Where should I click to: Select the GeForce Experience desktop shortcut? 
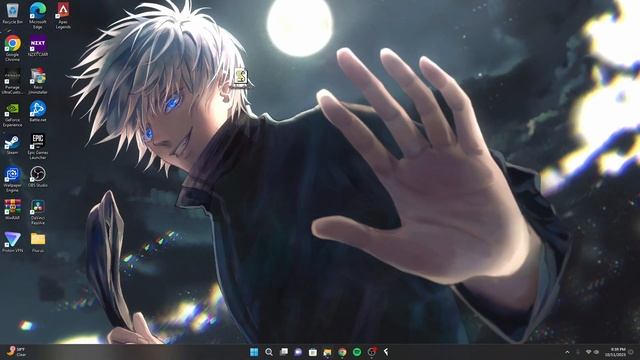[12, 114]
